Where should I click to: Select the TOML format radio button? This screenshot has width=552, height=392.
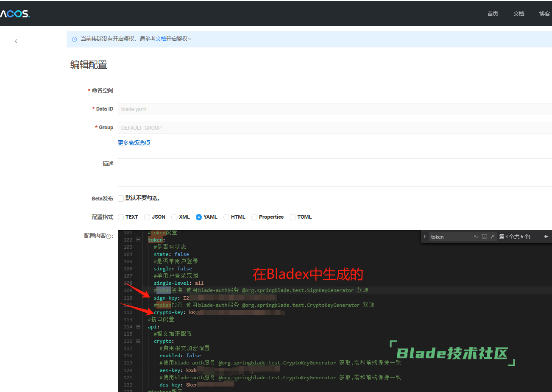tap(293, 217)
